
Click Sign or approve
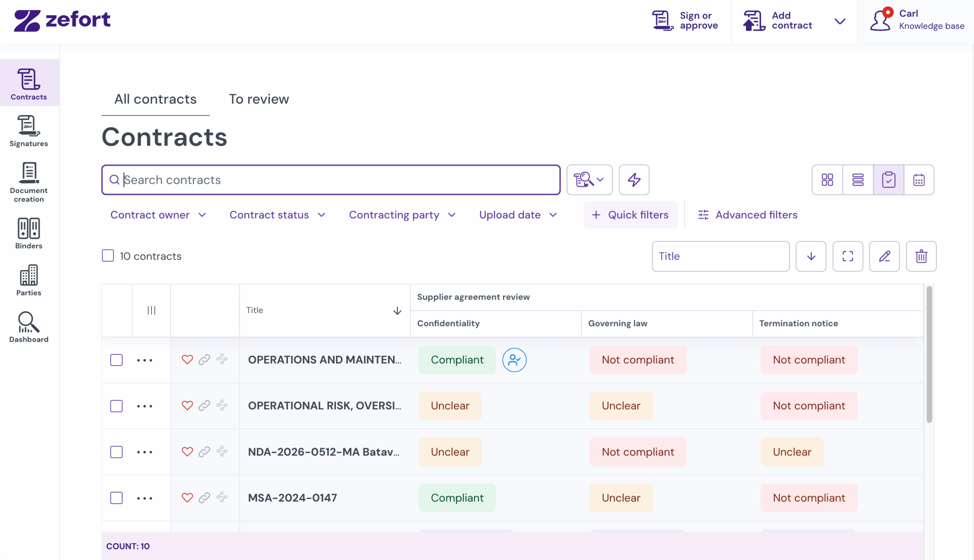pyautogui.click(x=685, y=21)
